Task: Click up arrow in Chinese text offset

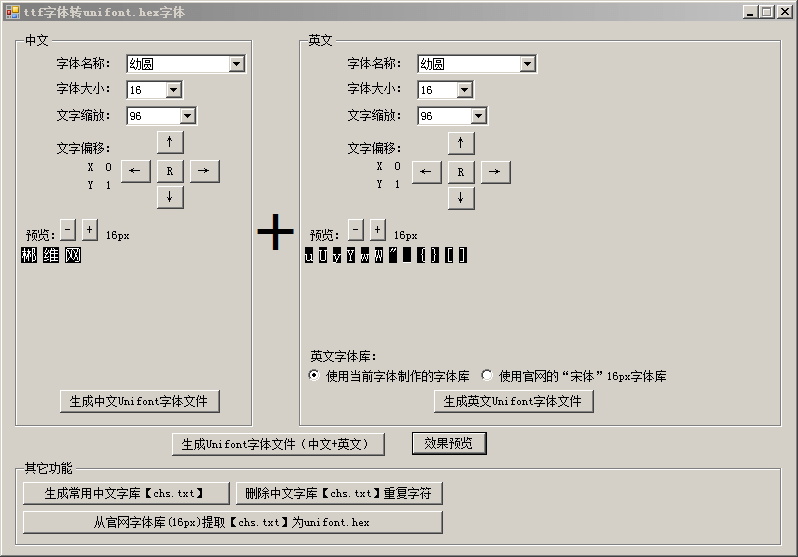Action: [x=170, y=142]
